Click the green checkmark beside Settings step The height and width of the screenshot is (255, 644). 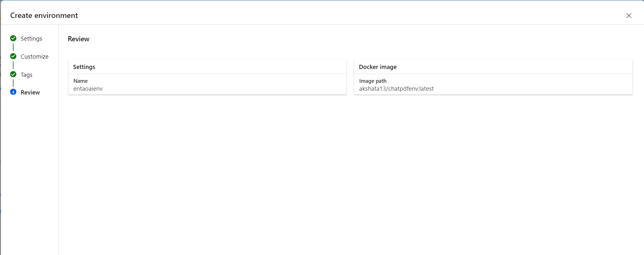pyautogui.click(x=13, y=38)
